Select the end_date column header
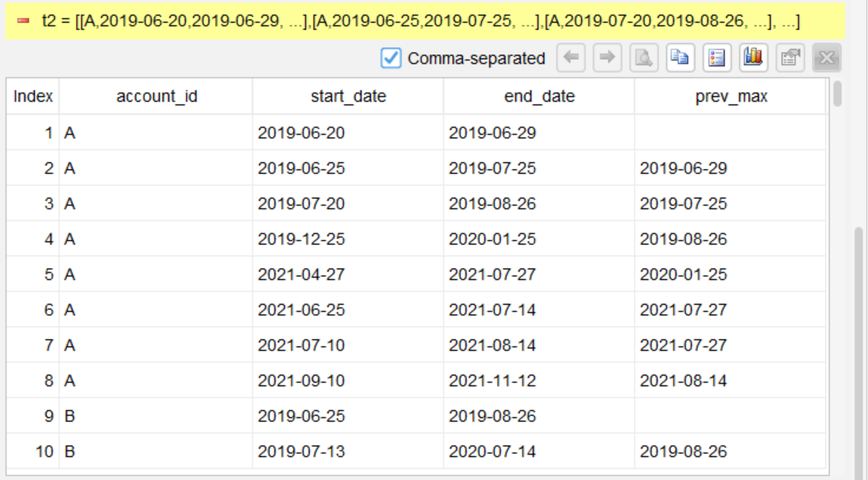This screenshot has height=480, width=868. tap(539, 97)
